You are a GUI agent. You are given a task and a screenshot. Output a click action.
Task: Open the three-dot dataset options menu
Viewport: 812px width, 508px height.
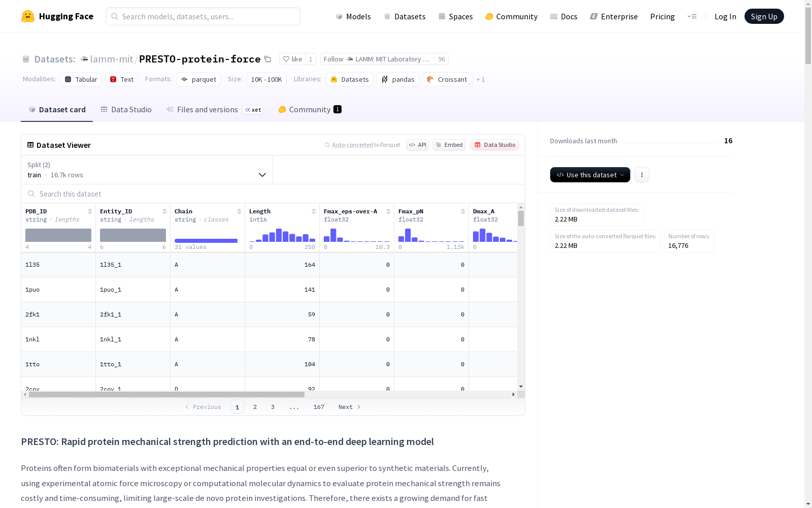642,175
